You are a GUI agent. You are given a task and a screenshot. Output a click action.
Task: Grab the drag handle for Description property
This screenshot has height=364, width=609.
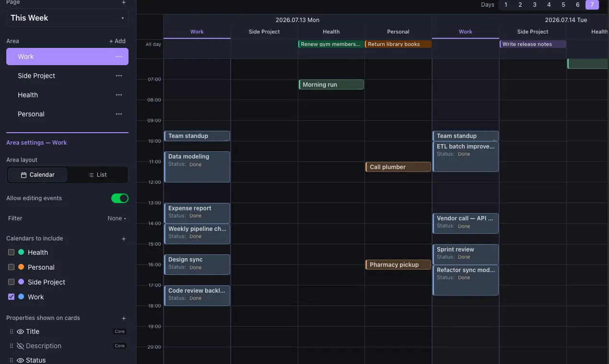click(x=12, y=346)
